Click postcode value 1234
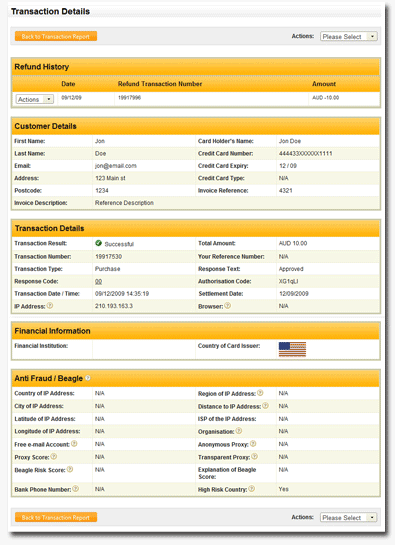The height and width of the screenshot is (545, 395). coord(102,190)
